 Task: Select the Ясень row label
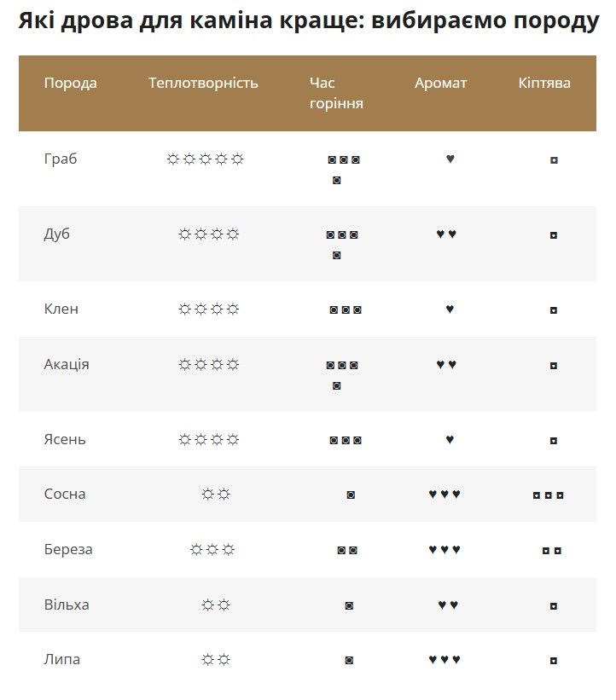point(65,439)
